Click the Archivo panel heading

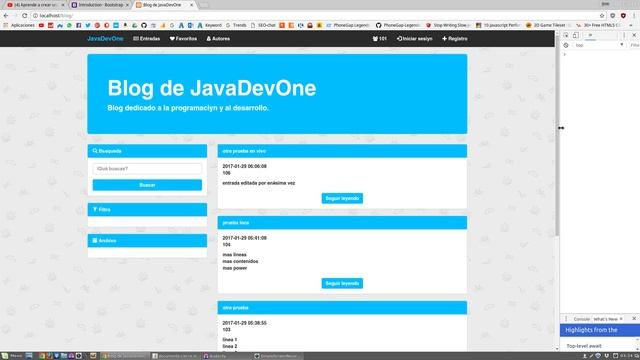pyautogui.click(x=147, y=240)
